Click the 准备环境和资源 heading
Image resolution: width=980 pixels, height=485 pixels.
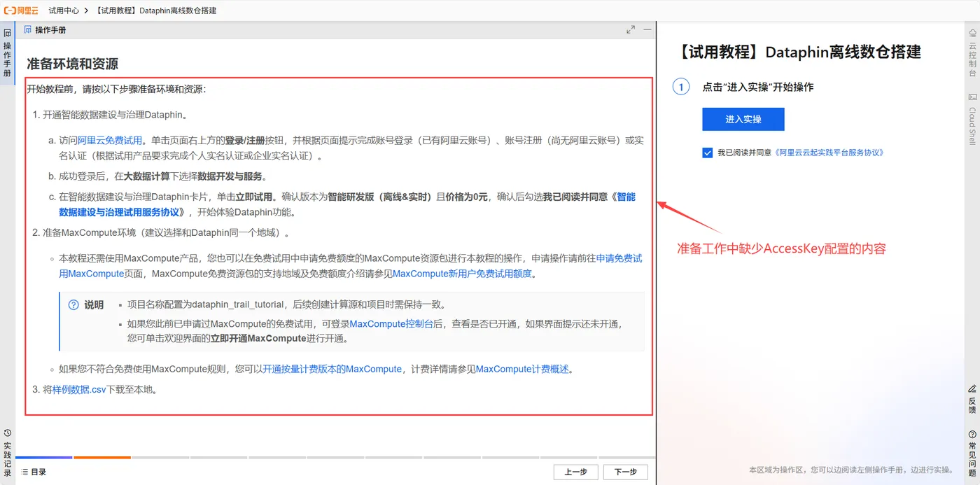72,64
